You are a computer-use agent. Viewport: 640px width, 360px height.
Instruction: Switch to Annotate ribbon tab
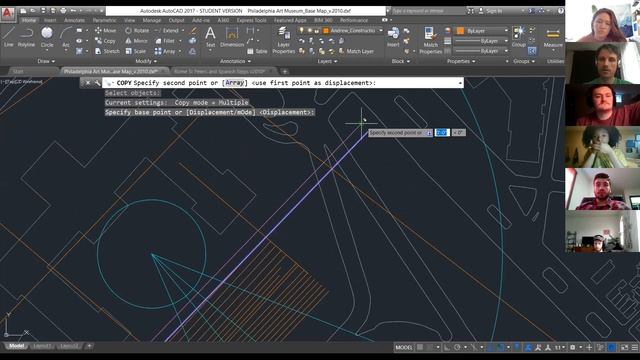click(x=74, y=20)
